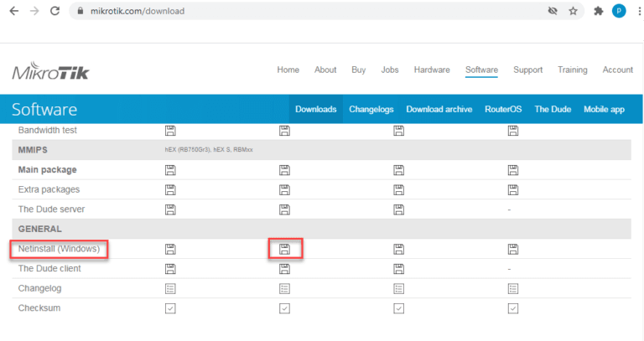
Task: Switch to the Changelogs tab
Action: click(371, 110)
